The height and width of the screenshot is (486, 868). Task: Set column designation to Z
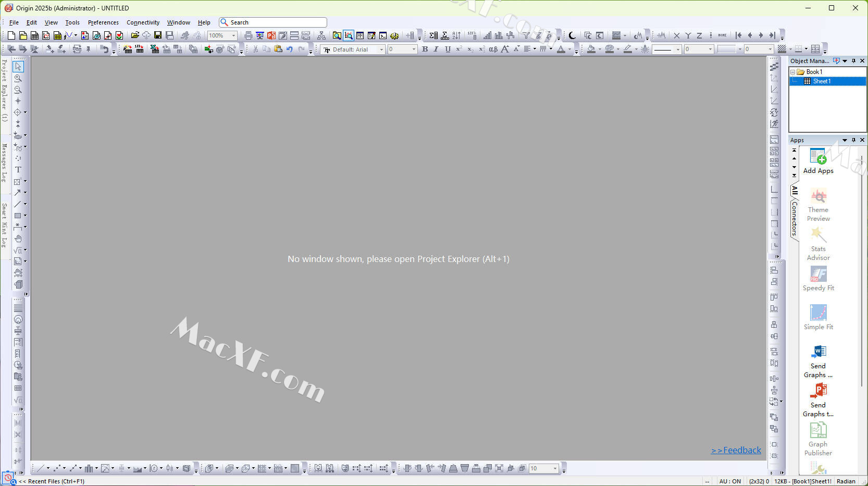tap(699, 35)
